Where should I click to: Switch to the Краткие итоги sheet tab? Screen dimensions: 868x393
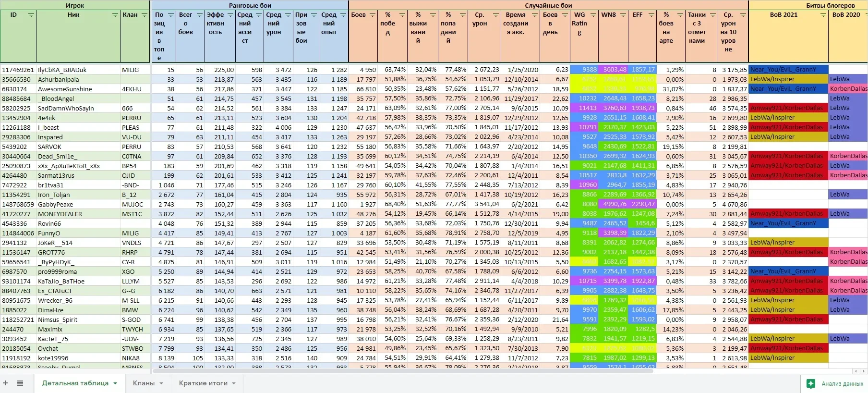pyautogui.click(x=203, y=383)
